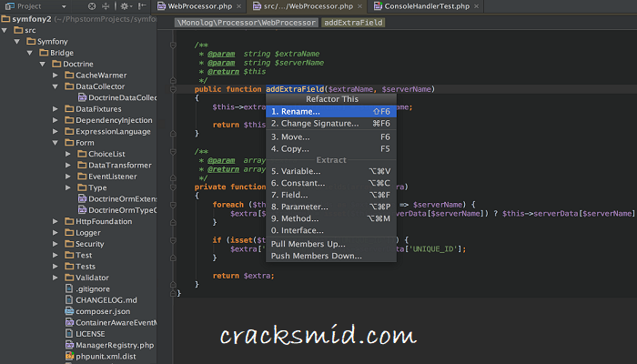
Task: Choose Extract Interface... option
Action: click(x=331, y=230)
